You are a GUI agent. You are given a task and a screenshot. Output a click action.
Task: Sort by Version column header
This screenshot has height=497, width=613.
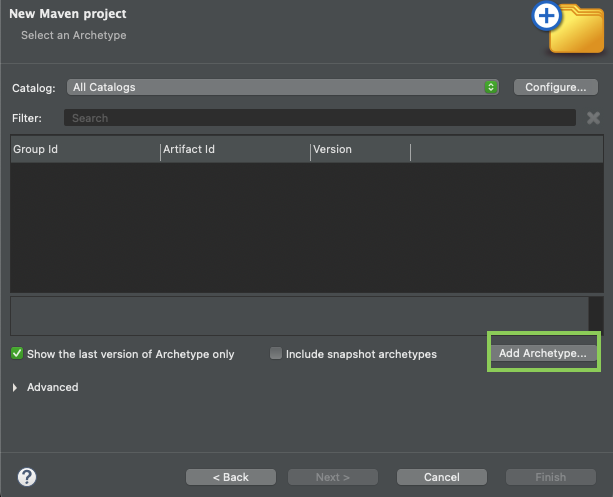tap(360, 149)
